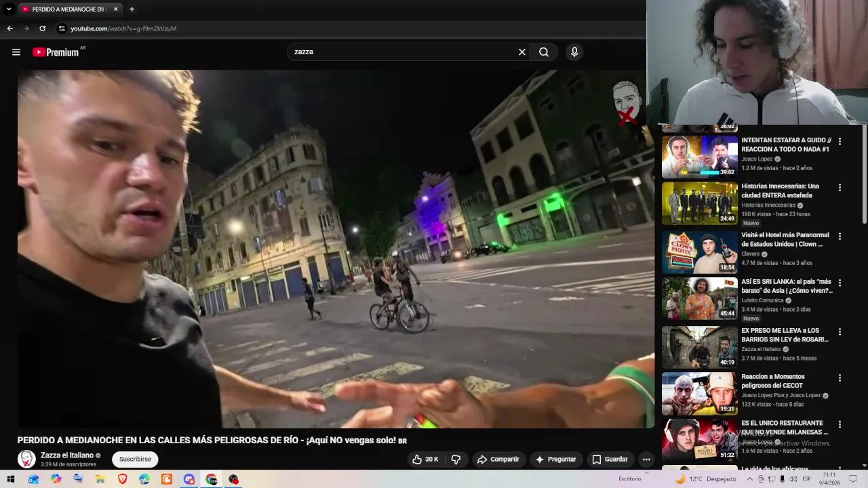Open the YouTube hamburger guide menu
Screen dimensions: 868x488
(16, 52)
